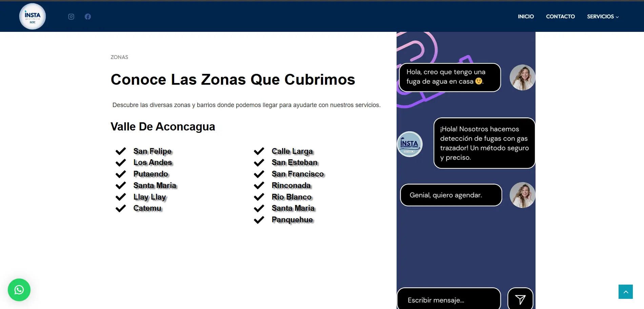This screenshot has width=644, height=309.
Task: Click the scroll-to-top arrow button
Action: click(x=625, y=292)
